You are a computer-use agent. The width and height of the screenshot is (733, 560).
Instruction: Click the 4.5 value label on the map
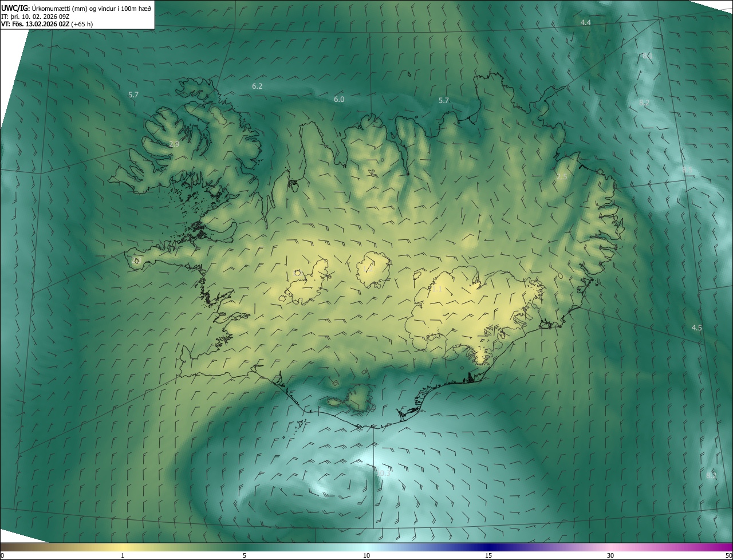[696, 328]
